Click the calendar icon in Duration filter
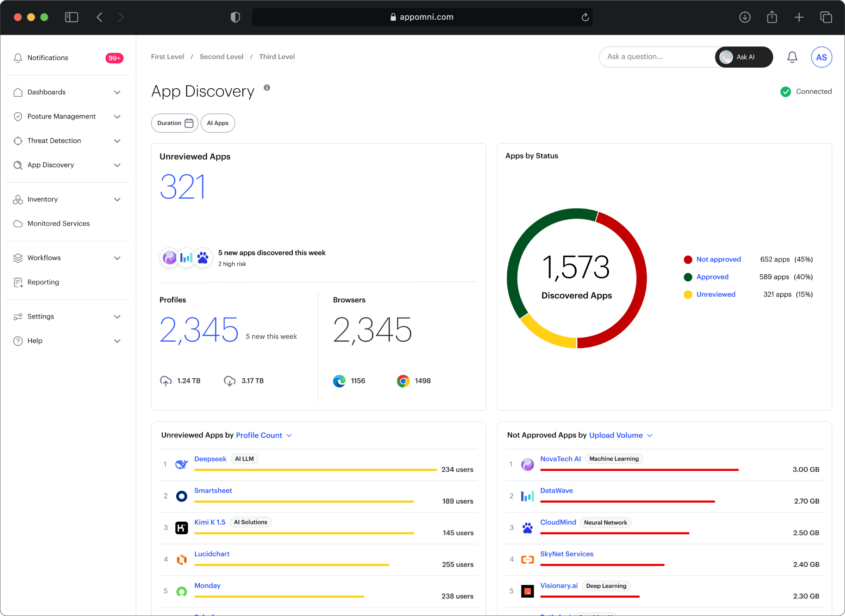The width and height of the screenshot is (845, 616). click(189, 123)
